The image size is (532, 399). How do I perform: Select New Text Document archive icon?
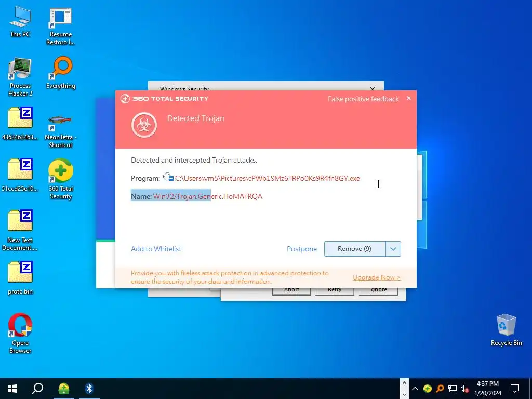point(20,231)
